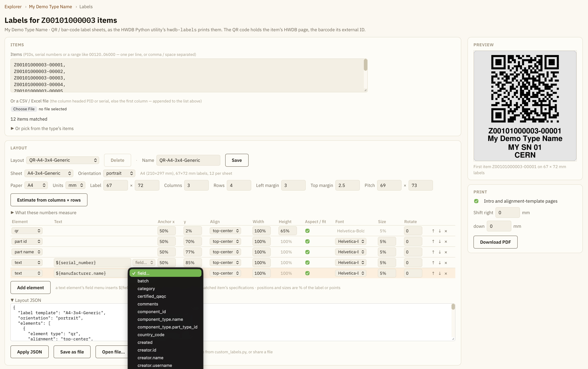Choose 'component_type.name' from the field menu
588x369 pixels.
tap(166, 319)
